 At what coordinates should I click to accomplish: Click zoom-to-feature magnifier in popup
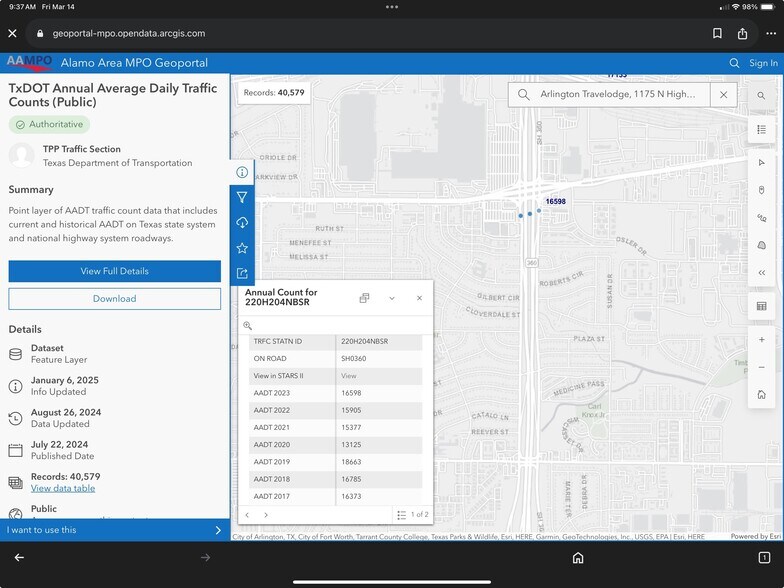pyautogui.click(x=248, y=325)
